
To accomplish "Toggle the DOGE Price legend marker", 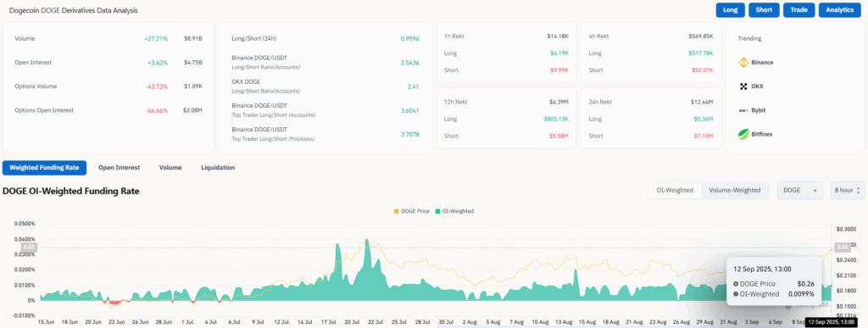I will pyautogui.click(x=396, y=211).
